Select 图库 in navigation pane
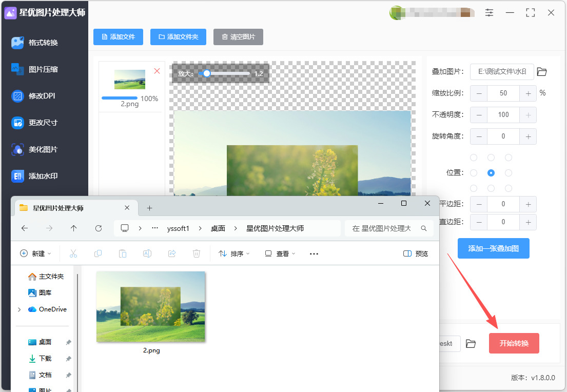This screenshot has width=567, height=392. point(40,293)
